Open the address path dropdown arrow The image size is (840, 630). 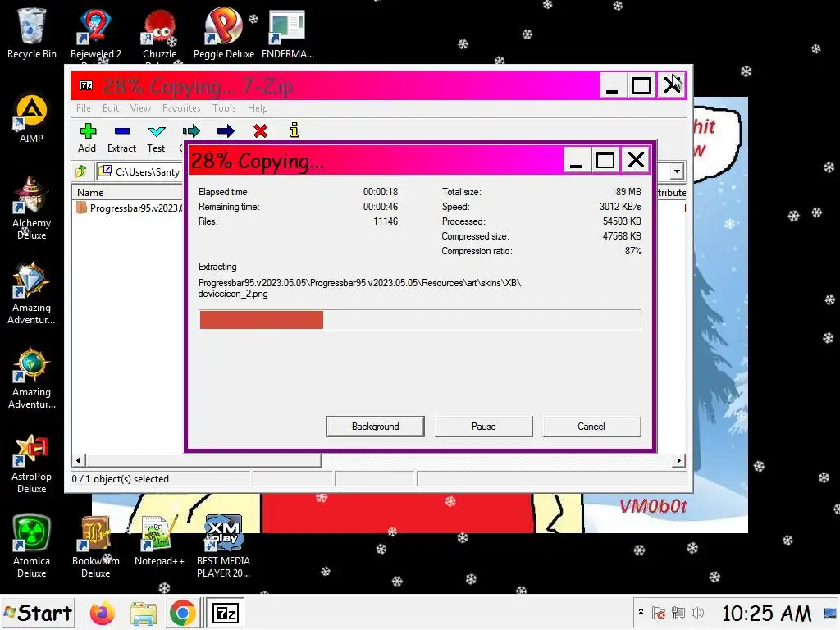pyautogui.click(x=677, y=171)
